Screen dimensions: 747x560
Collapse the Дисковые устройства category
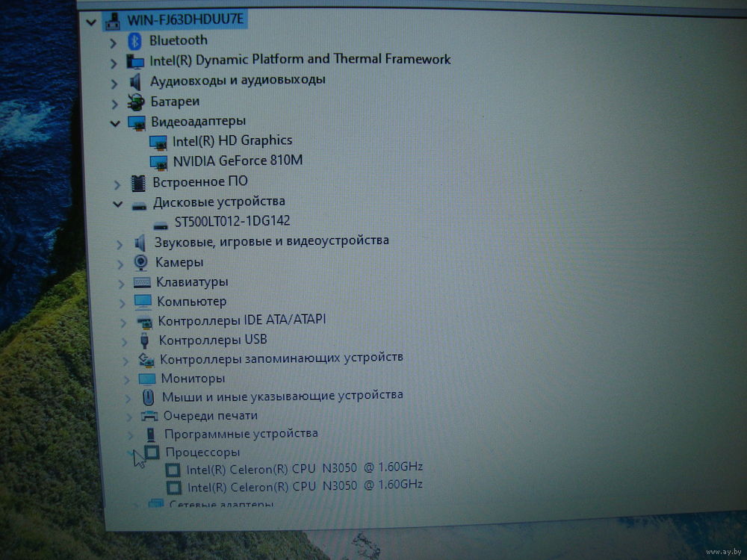coord(118,205)
